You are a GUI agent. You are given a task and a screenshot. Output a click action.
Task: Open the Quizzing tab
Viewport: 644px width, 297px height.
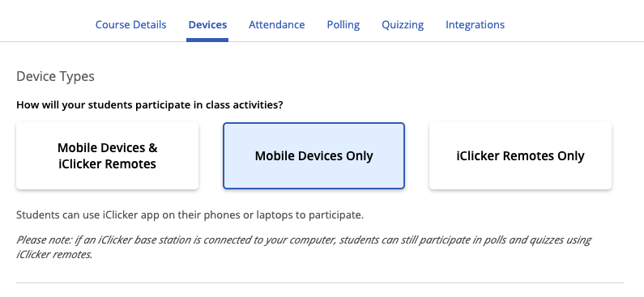click(x=403, y=24)
